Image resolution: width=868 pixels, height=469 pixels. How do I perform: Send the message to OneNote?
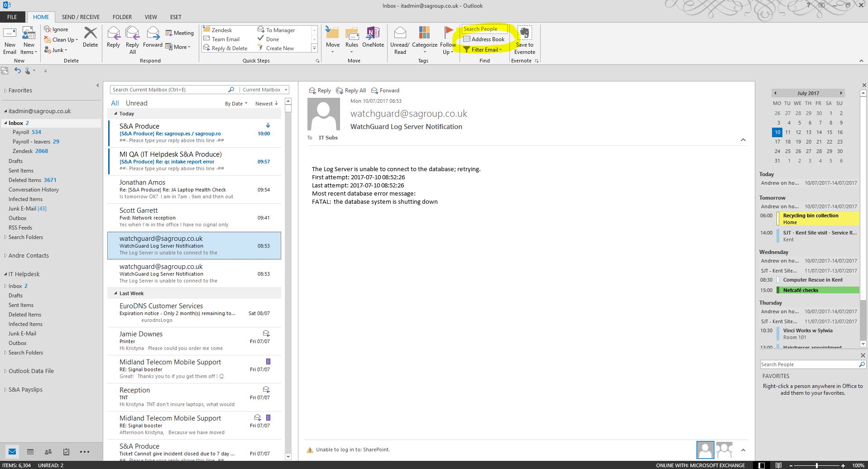tap(373, 37)
